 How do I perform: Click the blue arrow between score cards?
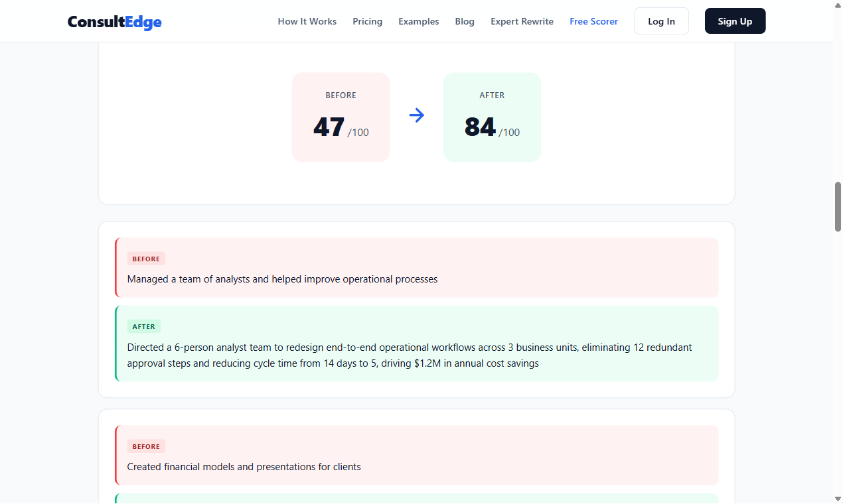coord(416,115)
